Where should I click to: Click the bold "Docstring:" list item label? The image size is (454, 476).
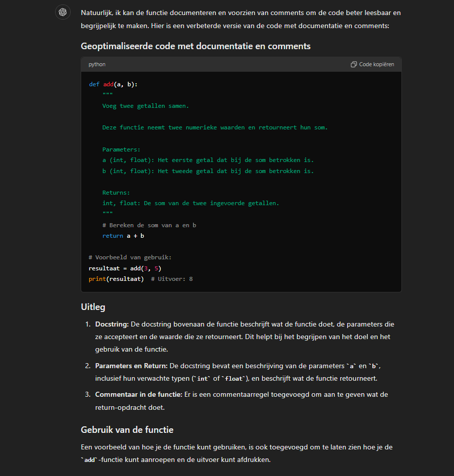112,325
